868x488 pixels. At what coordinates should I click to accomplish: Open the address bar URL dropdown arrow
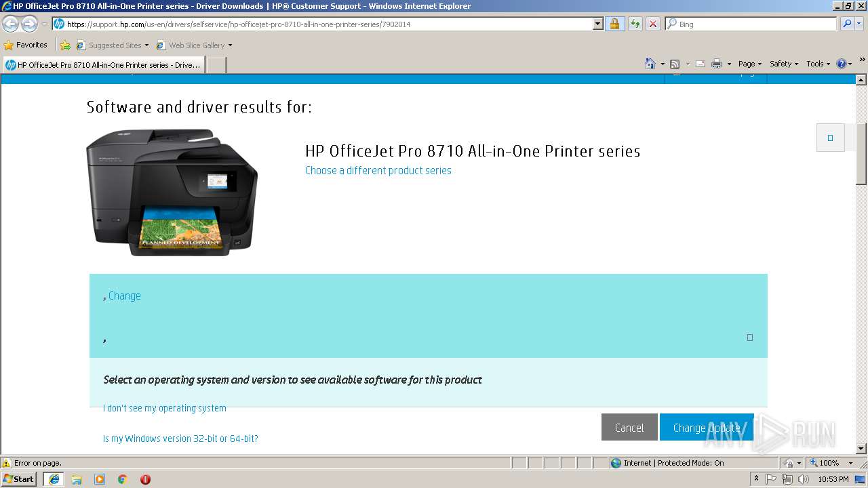pos(597,24)
